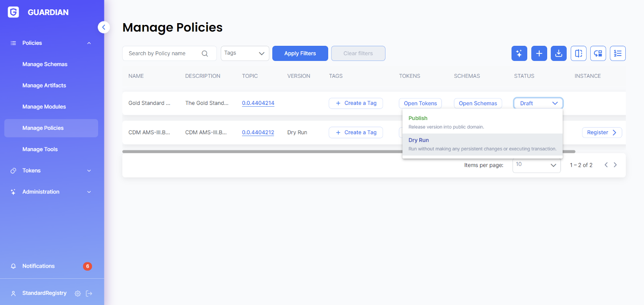Click the AI sparkle policy wizard icon
644x305 pixels.
click(519, 53)
